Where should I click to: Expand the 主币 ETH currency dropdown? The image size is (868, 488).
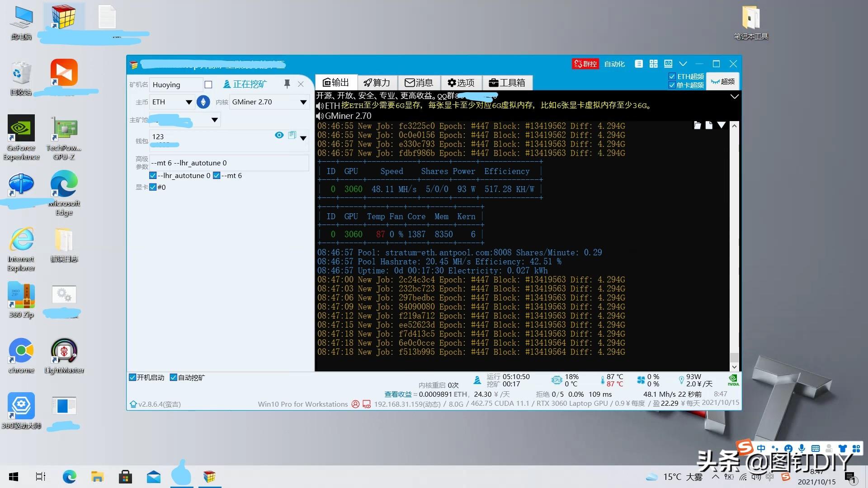(189, 101)
